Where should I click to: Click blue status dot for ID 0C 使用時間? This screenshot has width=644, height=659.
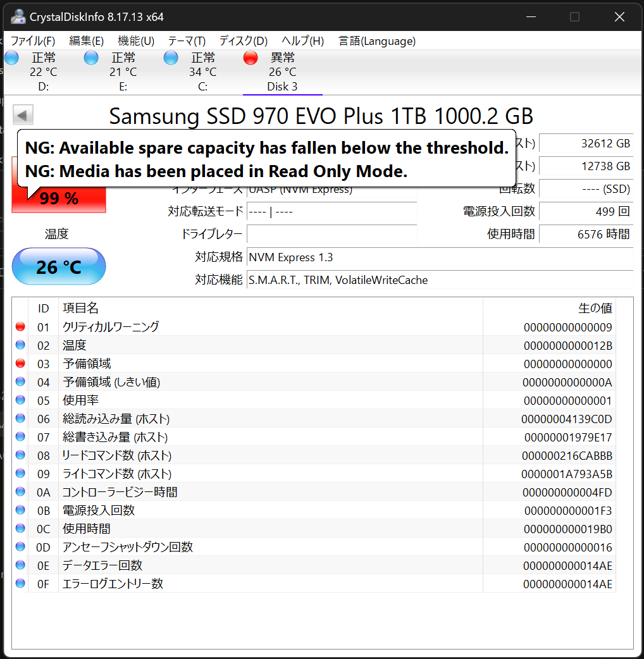pos(20,528)
